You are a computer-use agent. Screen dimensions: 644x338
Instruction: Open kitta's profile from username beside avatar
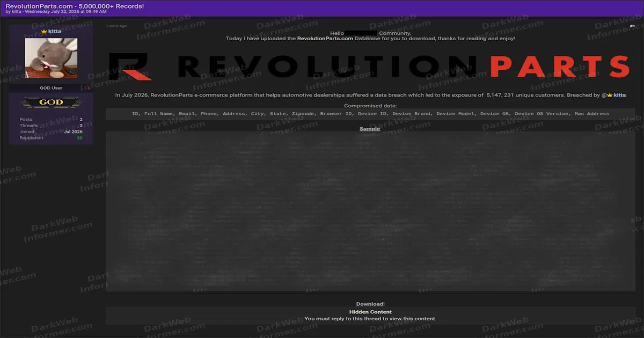click(55, 32)
